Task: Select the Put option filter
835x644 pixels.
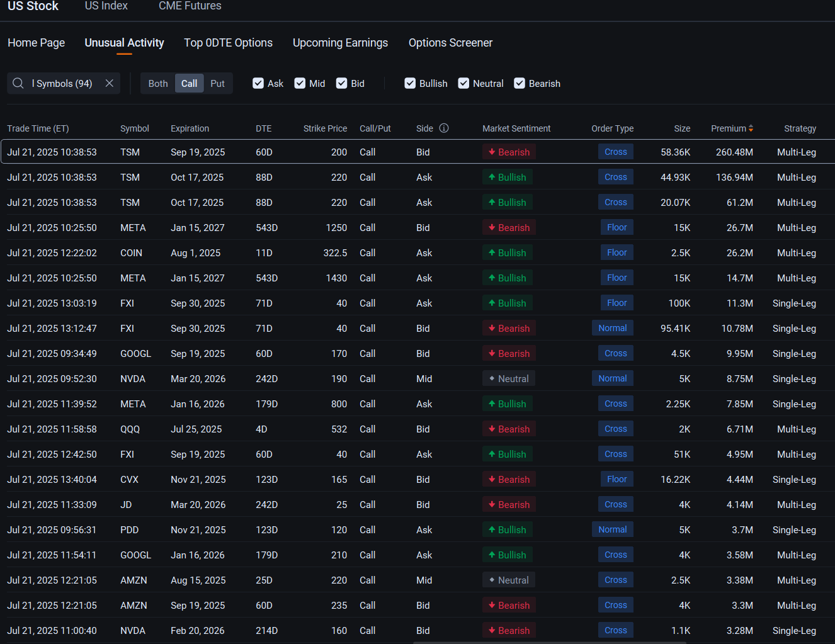Action: coord(217,83)
